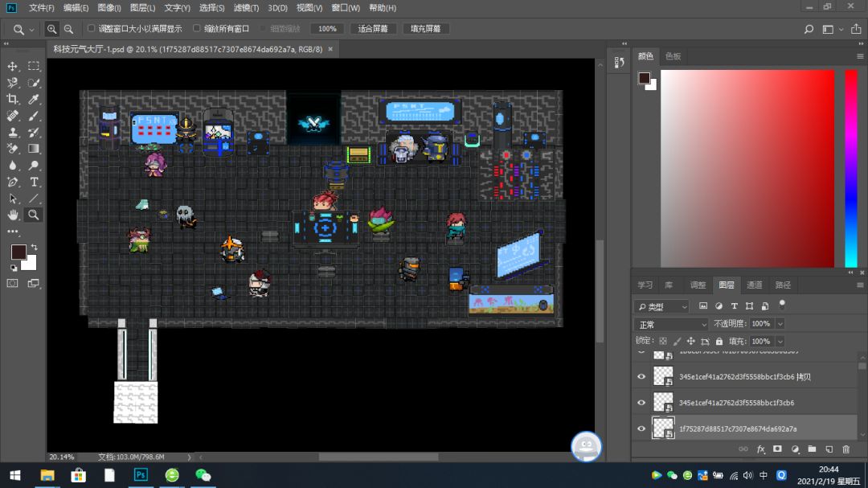Change the screen mode

34,283
